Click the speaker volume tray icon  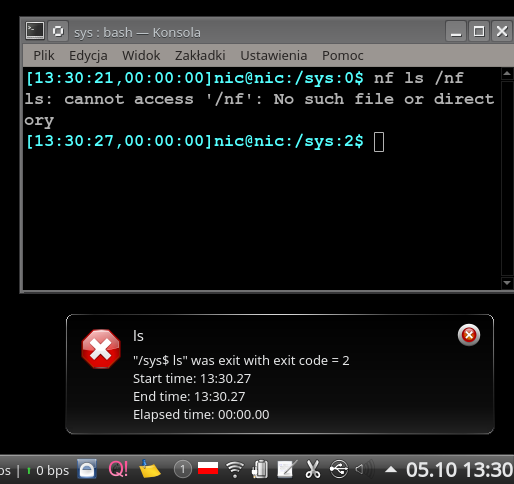pyautogui.click(x=365, y=469)
